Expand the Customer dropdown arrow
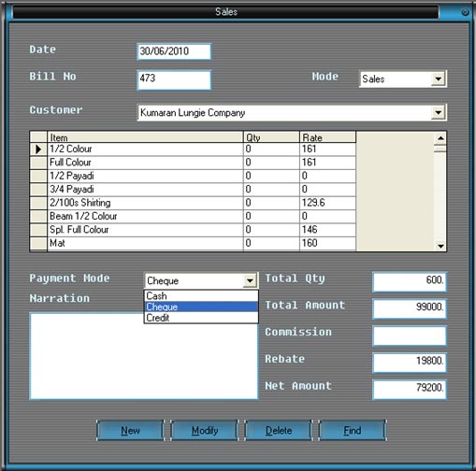The height and width of the screenshot is (471, 476). coord(438,112)
